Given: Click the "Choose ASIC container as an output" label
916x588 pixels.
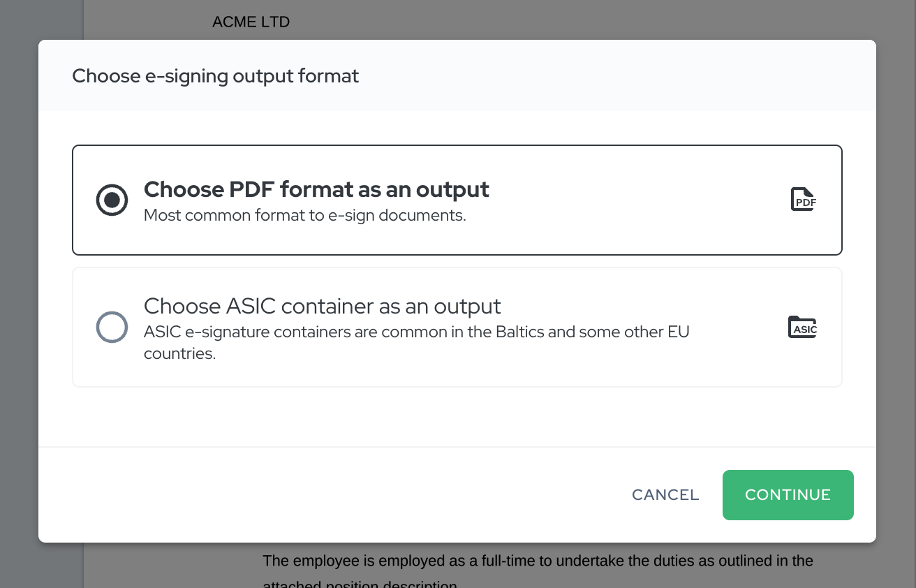Looking at the screenshot, I should [322, 306].
